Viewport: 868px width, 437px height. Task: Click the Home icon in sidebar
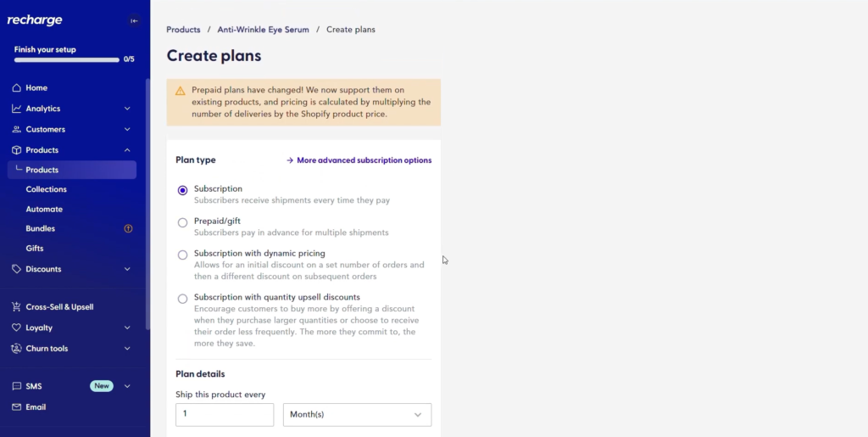pyautogui.click(x=17, y=88)
